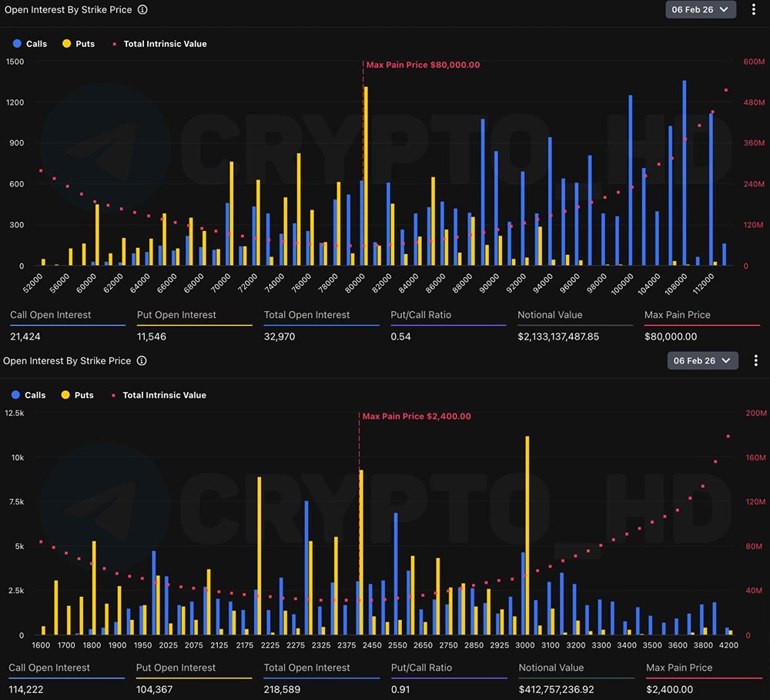
Task: Select the $2,133,137,487.85 Notional Value
Action: [x=558, y=337]
